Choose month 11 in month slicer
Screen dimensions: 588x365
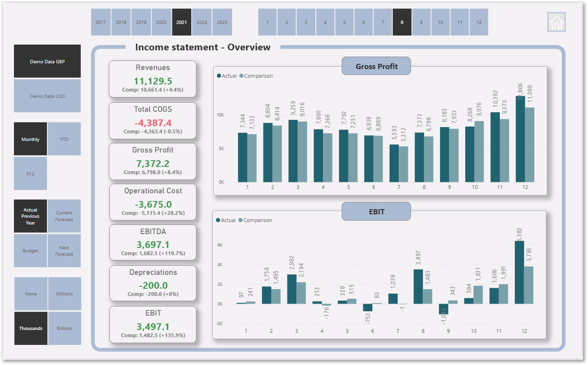click(460, 22)
